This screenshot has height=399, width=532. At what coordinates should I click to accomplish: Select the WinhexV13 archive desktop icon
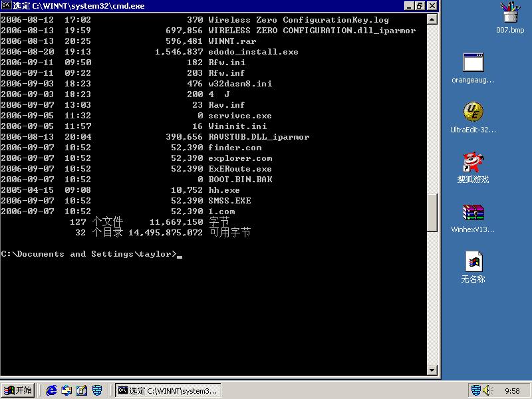point(473,218)
